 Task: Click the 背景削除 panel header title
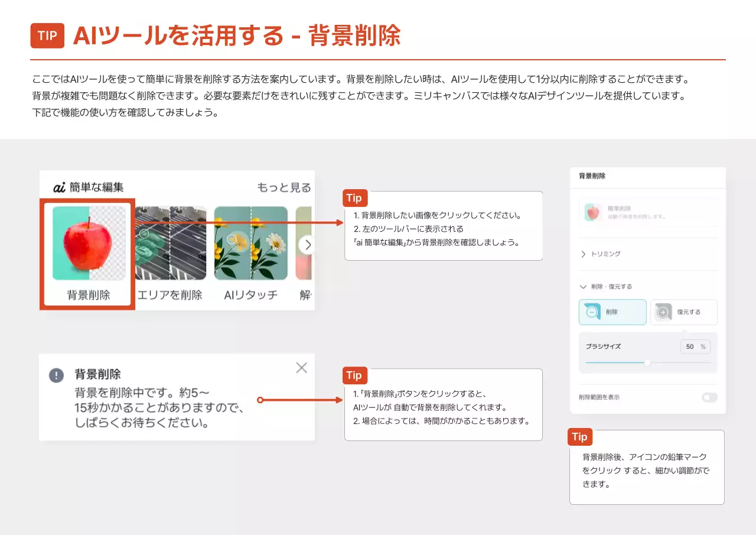592,176
